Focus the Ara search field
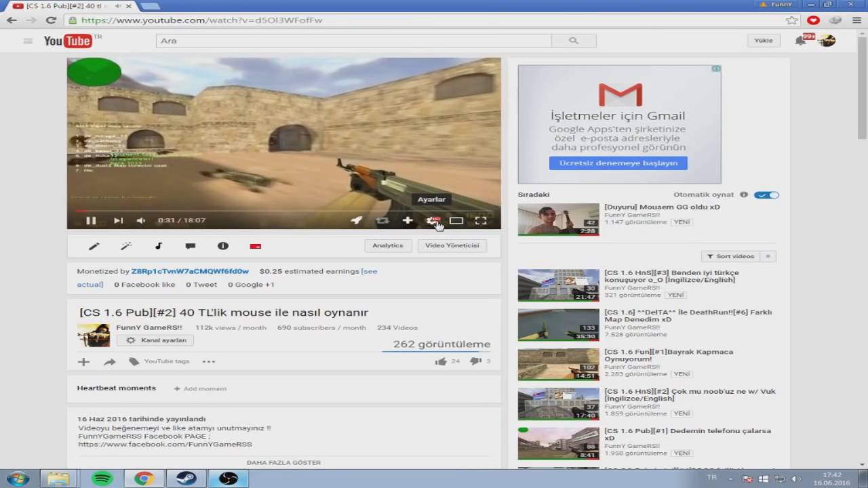The height and width of the screenshot is (488, 868). tap(353, 41)
